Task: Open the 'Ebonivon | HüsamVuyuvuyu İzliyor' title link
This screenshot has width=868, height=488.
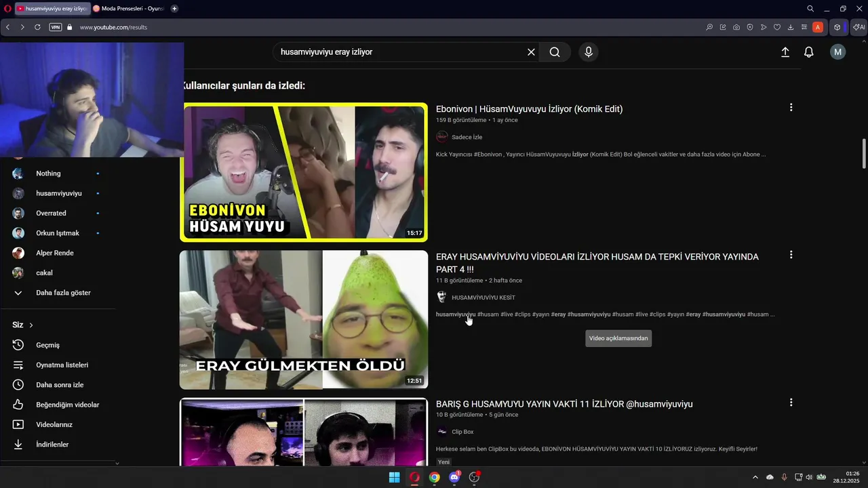Action: tap(529, 109)
